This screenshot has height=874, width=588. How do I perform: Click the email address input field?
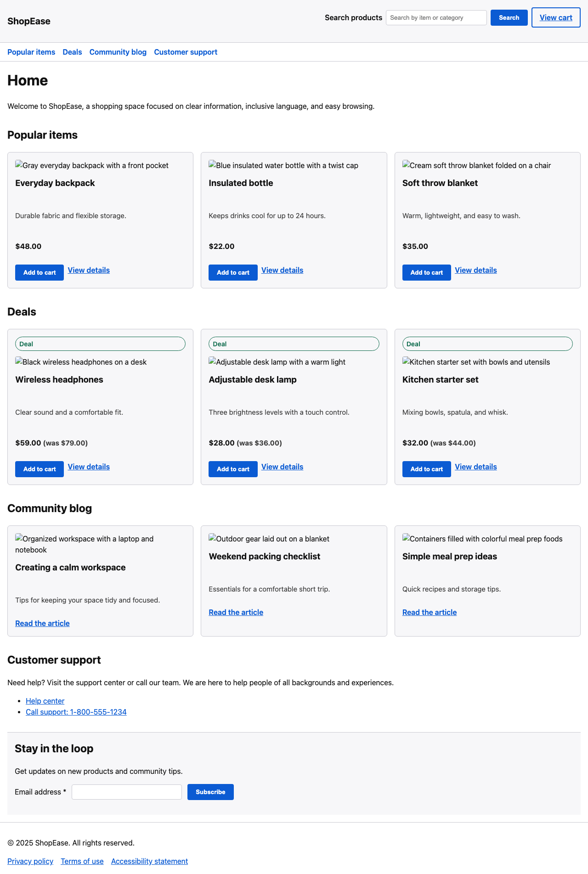[x=127, y=792]
